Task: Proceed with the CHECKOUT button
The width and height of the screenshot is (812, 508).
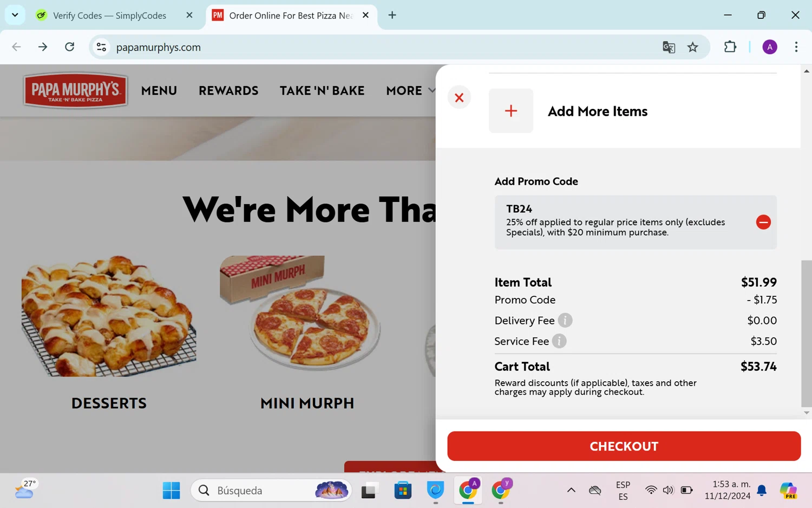Action: click(624, 446)
